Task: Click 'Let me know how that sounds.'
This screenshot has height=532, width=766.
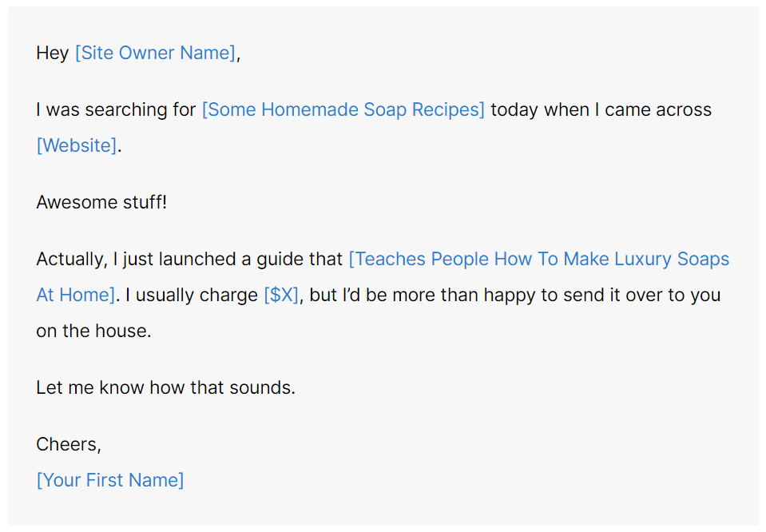Action: 165,388
